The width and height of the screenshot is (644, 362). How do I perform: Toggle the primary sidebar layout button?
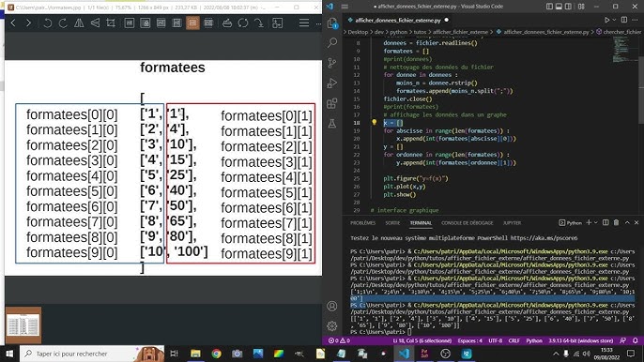pyautogui.click(x=549, y=7)
